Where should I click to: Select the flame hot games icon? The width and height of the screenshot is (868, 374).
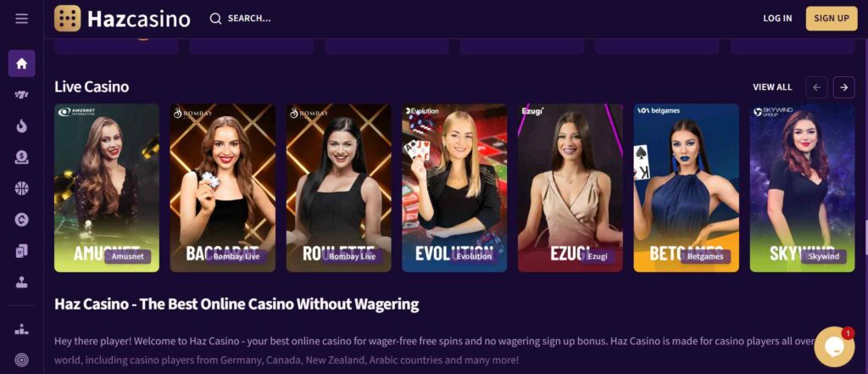tap(21, 126)
